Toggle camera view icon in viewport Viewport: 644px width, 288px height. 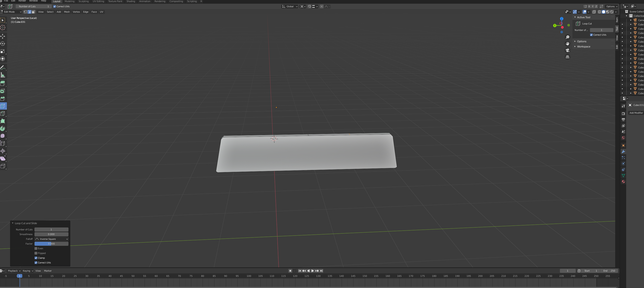tap(568, 50)
